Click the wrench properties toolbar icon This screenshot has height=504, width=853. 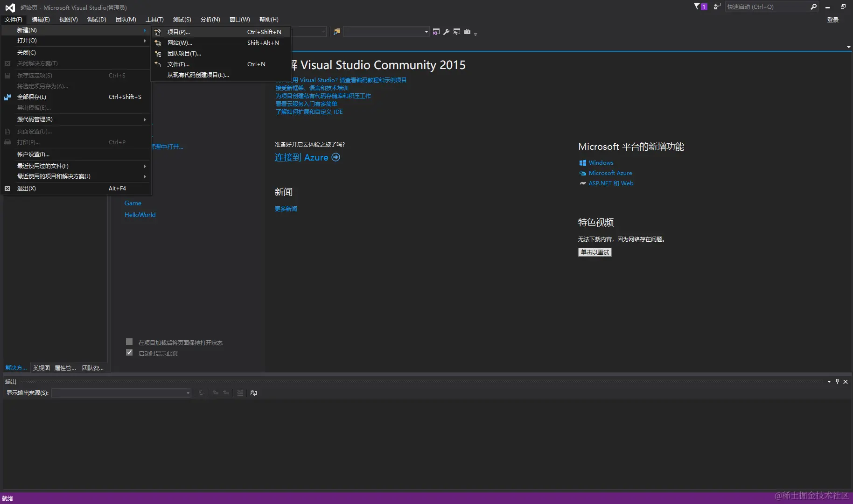click(x=447, y=32)
